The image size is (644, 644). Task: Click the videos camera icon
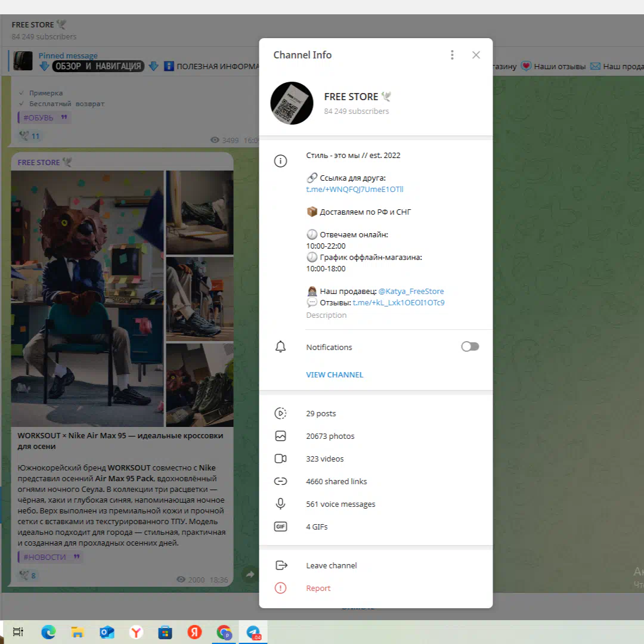[280, 459]
